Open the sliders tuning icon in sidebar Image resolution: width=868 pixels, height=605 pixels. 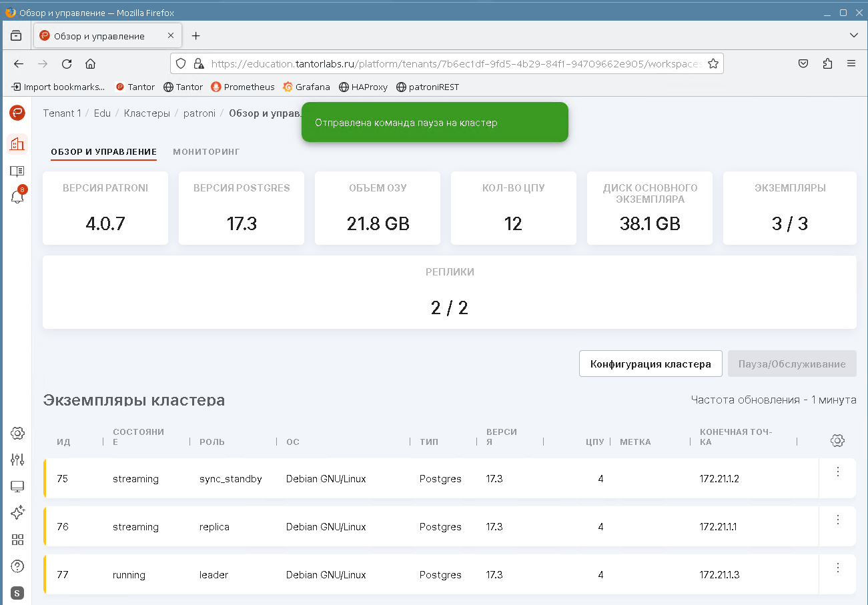point(17,460)
